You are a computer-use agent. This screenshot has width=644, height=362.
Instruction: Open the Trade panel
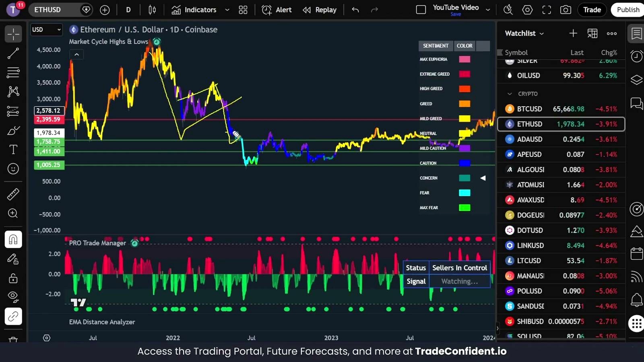coord(592,10)
